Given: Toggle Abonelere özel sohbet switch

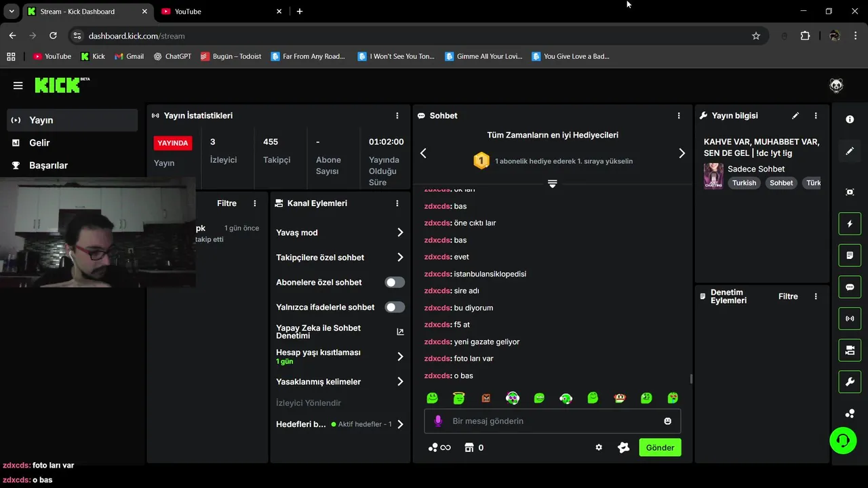Looking at the screenshot, I should (395, 282).
